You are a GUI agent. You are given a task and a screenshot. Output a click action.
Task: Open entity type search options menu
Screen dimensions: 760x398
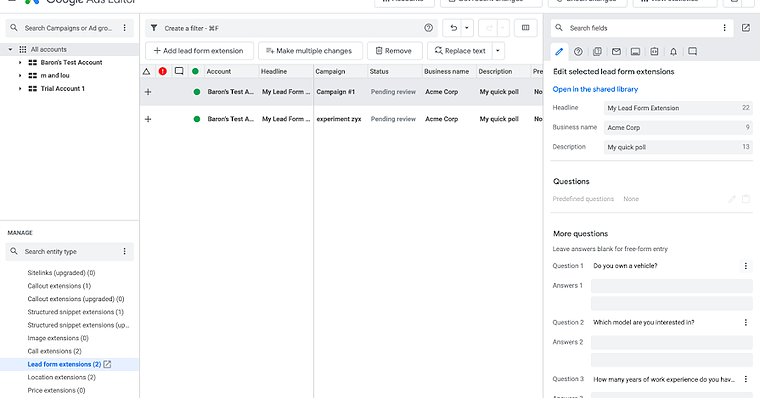125,251
